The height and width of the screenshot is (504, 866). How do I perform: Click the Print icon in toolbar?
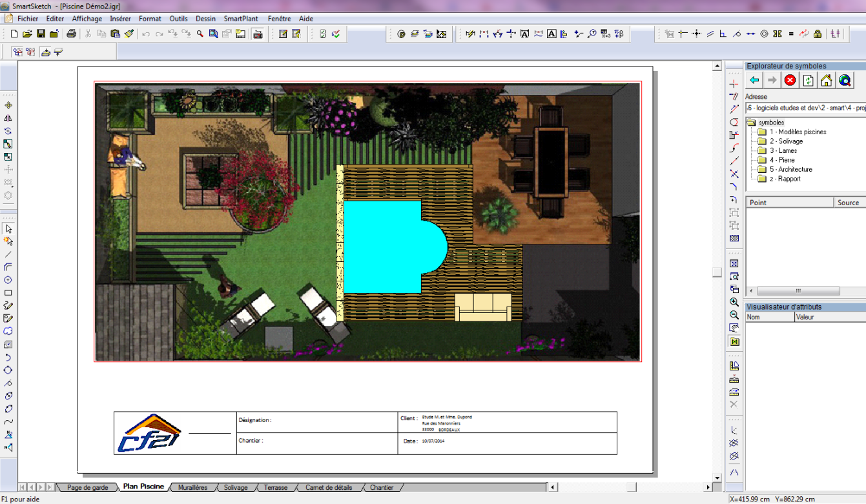(72, 34)
